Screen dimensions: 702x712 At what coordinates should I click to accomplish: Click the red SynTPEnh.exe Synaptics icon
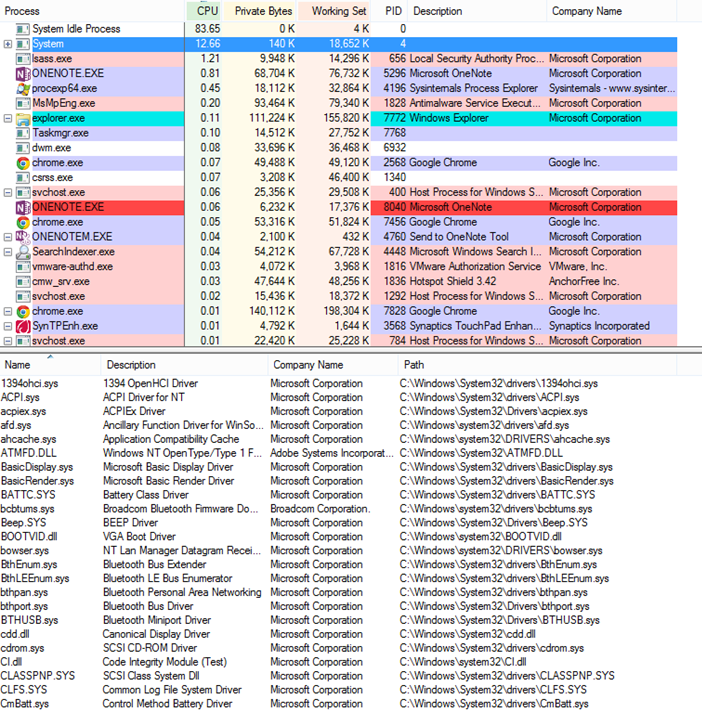(23, 326)
